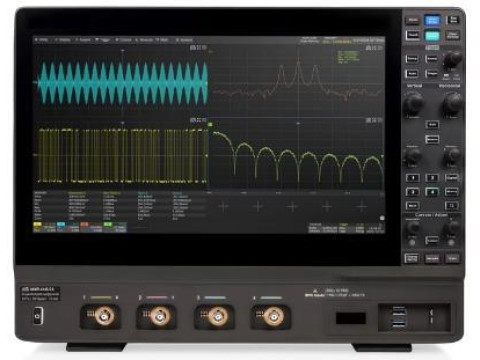Open the Cursors menu

[124, 40]
